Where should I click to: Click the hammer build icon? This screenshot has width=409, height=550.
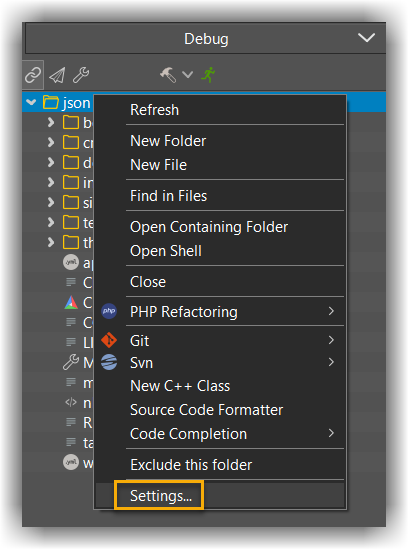168,75
